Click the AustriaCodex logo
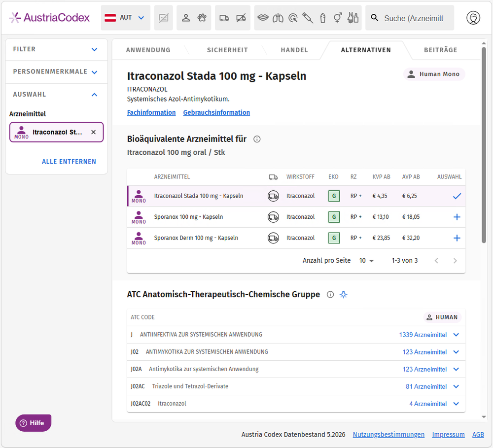The width and height of the screenshot is (493, 448). (49, 18)
